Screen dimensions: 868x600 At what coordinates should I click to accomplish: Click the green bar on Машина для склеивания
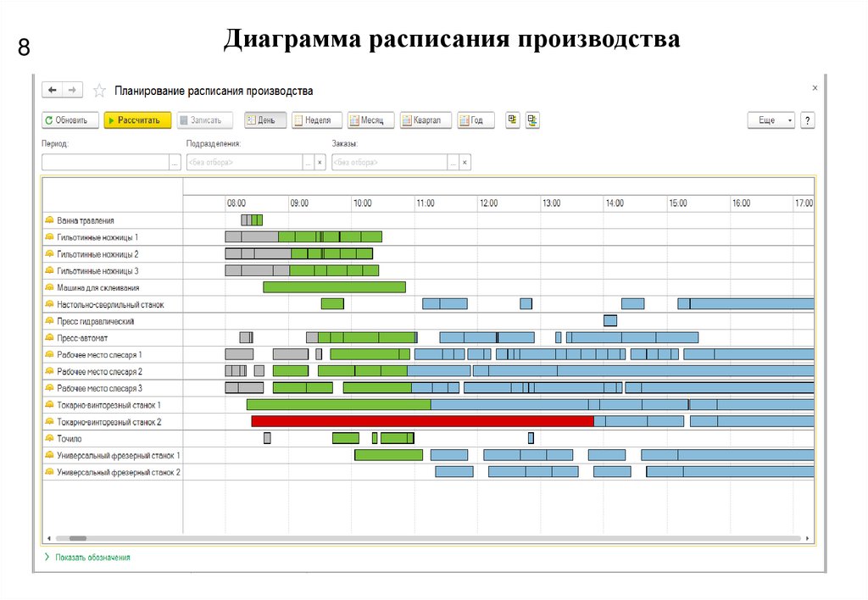click(334, 286)
